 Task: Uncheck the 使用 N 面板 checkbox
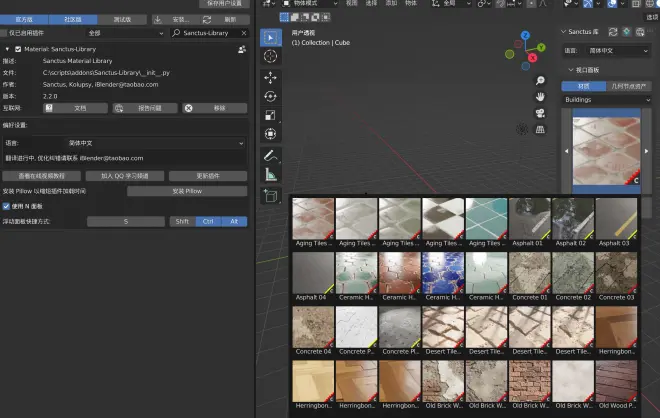(x=6, y=206)
